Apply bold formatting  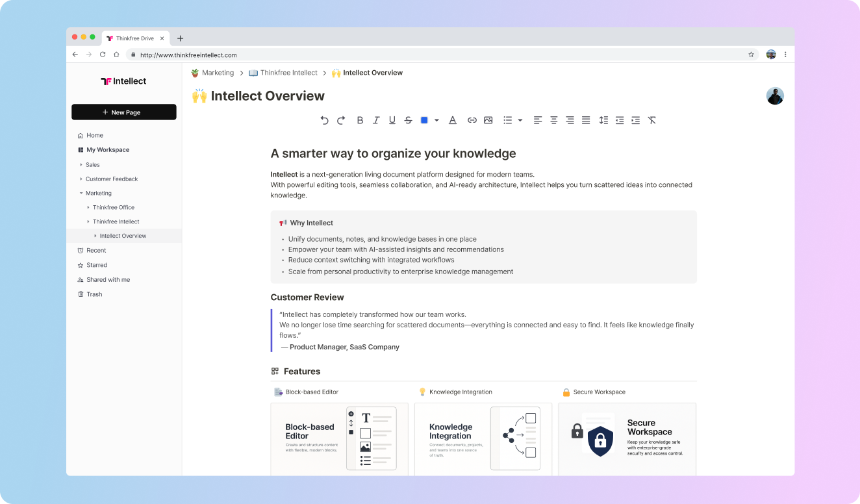click(360, 120)
